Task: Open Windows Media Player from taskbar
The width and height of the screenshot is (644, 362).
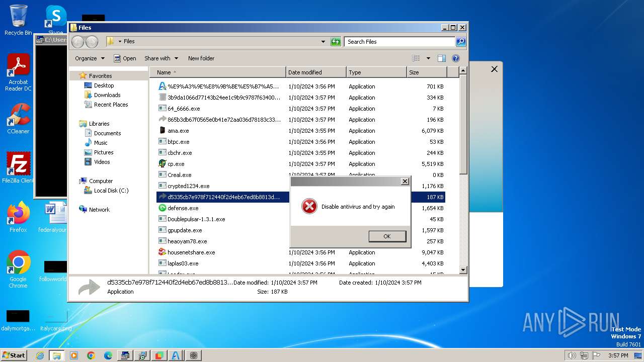Action: (74, 355)
